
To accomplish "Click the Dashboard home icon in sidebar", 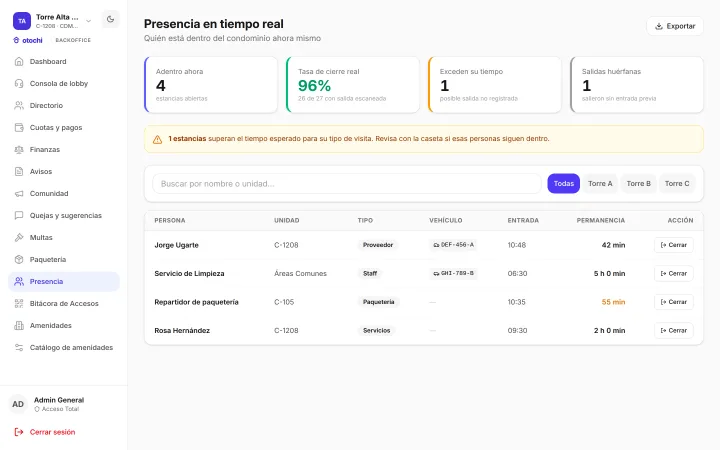I will [19, 62].
